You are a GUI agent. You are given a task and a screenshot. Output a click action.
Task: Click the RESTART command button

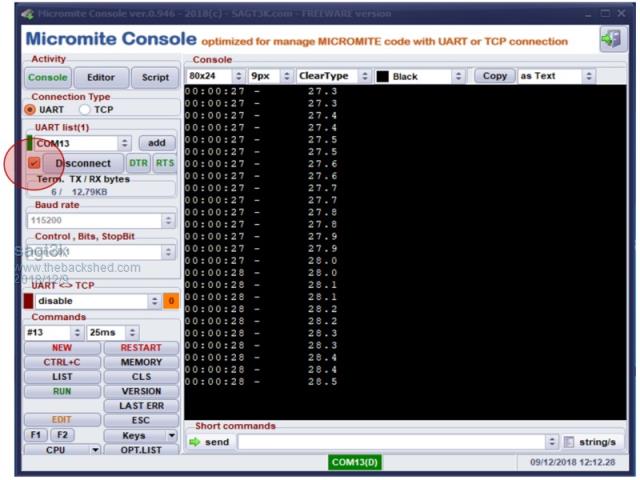coord(141,348)
